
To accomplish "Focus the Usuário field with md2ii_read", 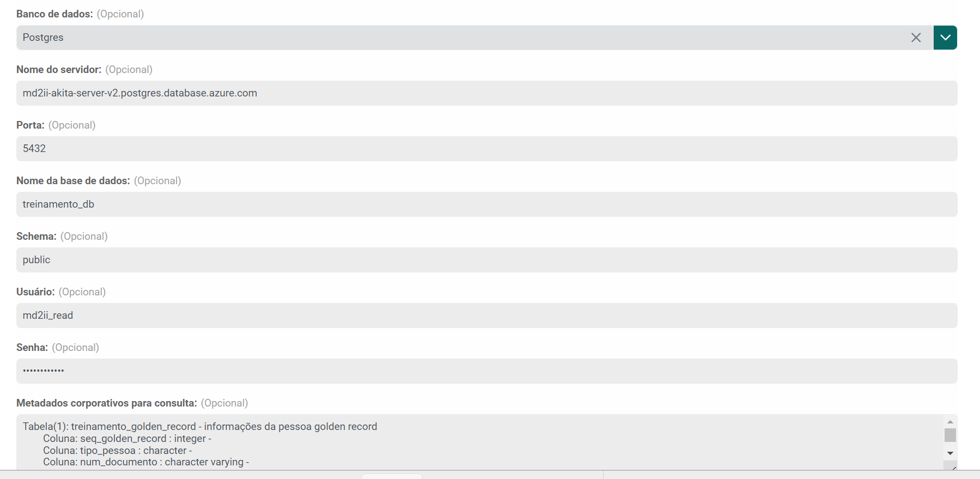I will [486, 316].
